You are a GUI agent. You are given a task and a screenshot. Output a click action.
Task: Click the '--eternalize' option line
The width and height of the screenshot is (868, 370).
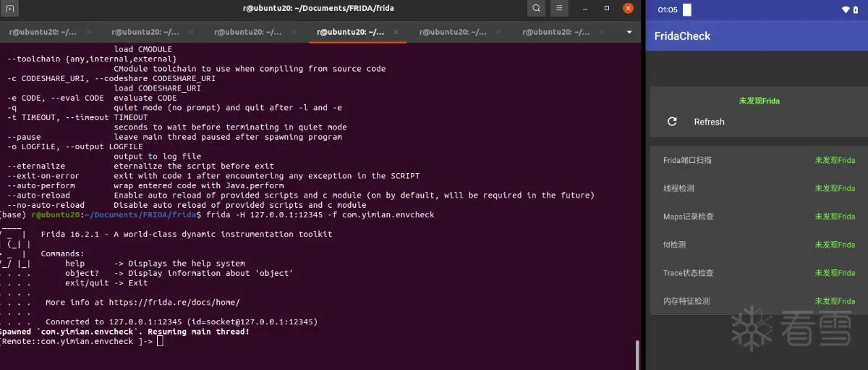140,166
